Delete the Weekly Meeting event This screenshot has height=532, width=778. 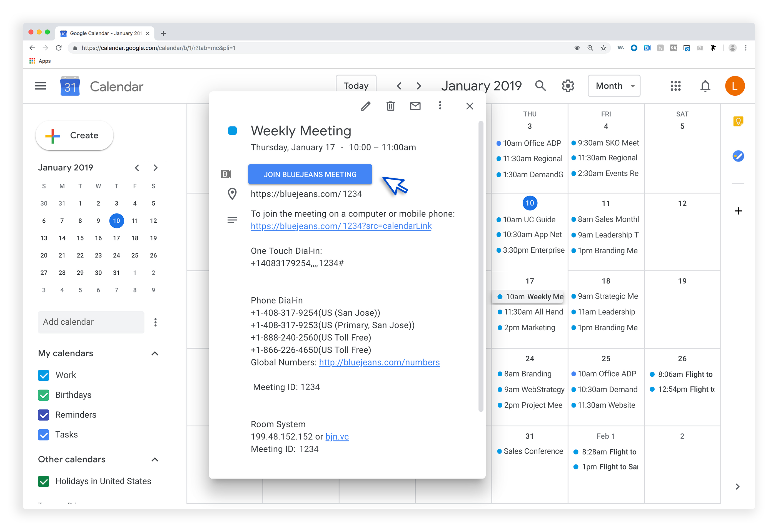point(390,106)
